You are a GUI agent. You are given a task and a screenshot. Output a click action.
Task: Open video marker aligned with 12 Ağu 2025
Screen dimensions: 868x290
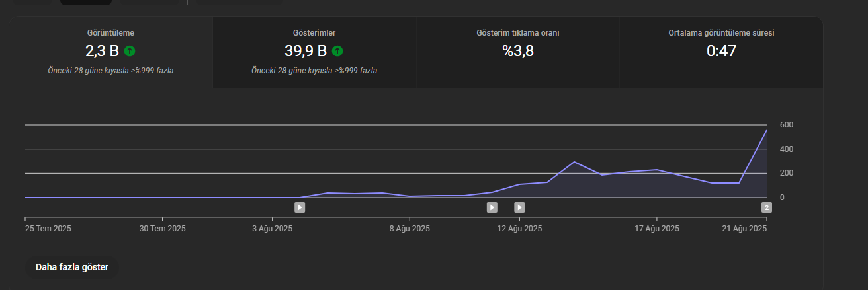(519, 207)
